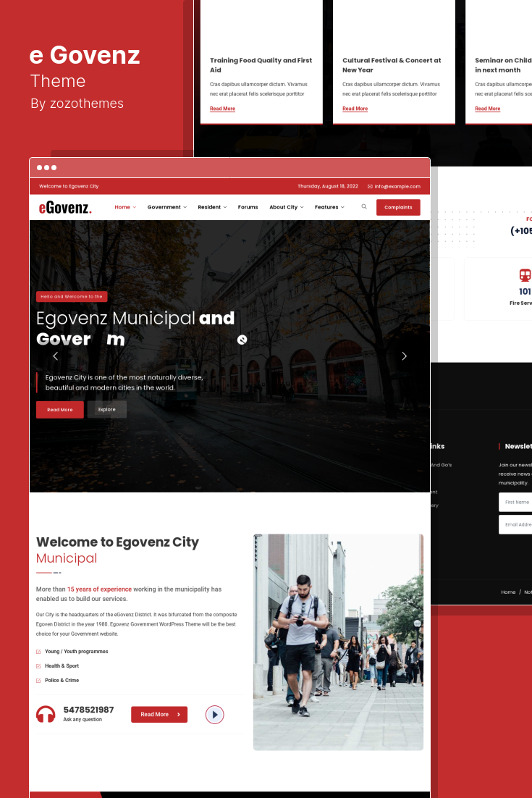Click the Training Food Quality and First Aid title
The width and height of the screenshot is (532, 798).
click(x=261, y=65)
